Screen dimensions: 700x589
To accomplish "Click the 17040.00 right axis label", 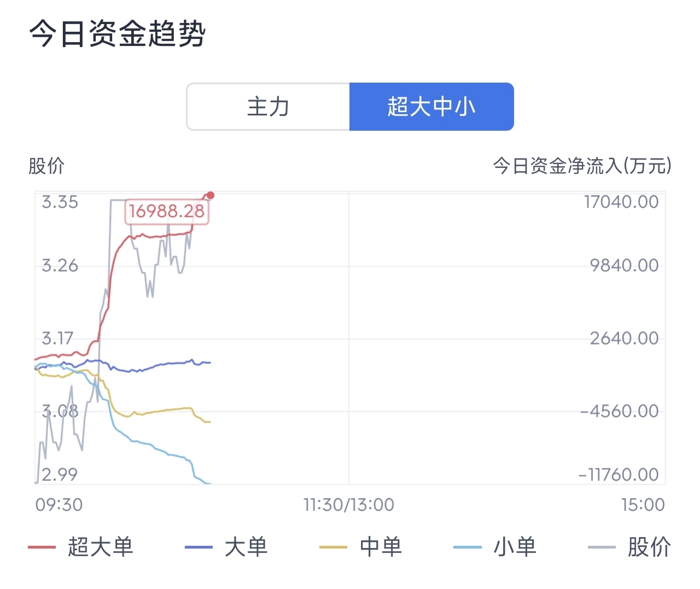I will 621,202.
